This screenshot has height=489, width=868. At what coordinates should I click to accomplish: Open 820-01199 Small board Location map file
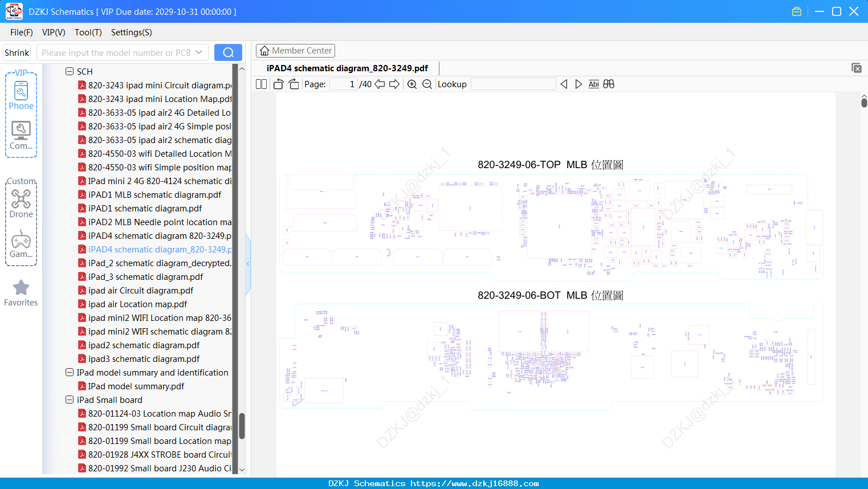point(160,441)
